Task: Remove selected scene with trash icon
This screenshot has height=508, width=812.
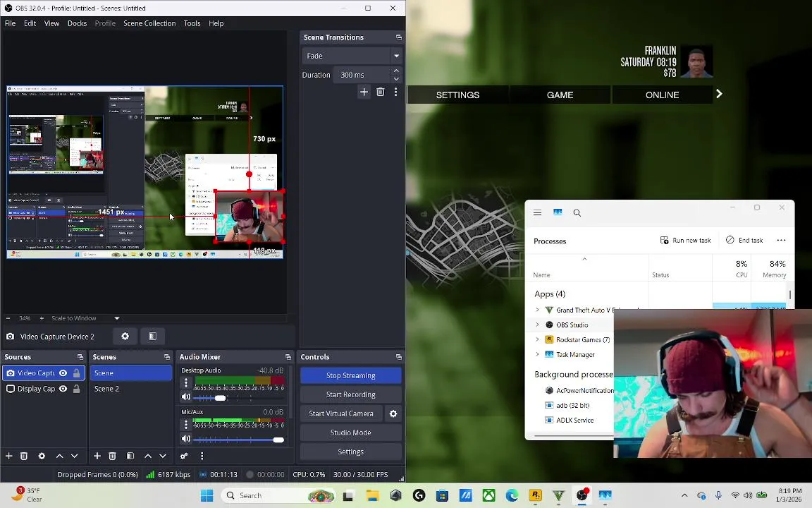Action: coord(112,456)
